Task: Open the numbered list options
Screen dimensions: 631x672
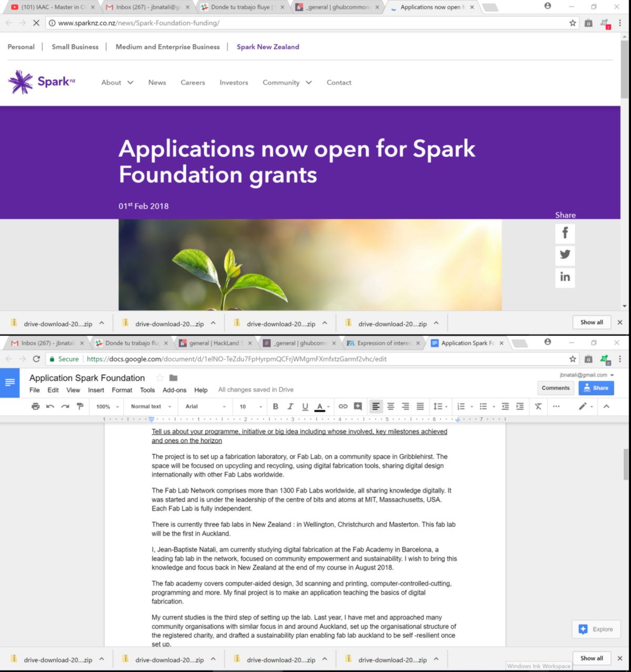Action: pos(465,406)
